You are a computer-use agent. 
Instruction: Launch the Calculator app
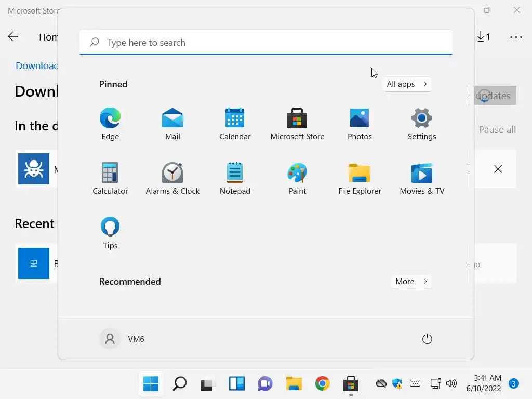pyautogui.click(x=110, y=179)
